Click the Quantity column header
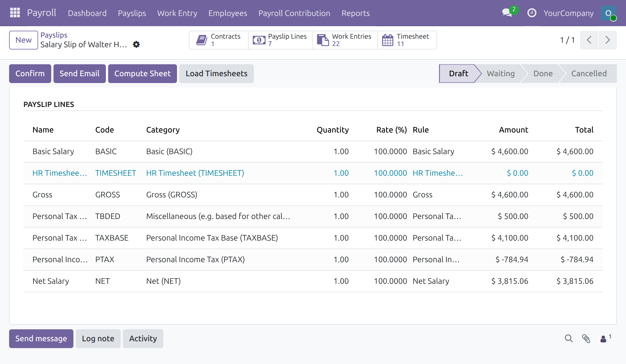The height and width of the screenshot is (364, 626). point(333,130)
